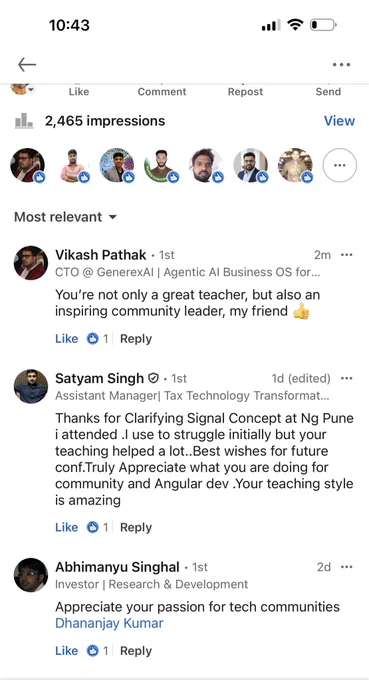Tap the impressions bar chart icon
Screen dimensions: 369x680
[x=24, y=121]
